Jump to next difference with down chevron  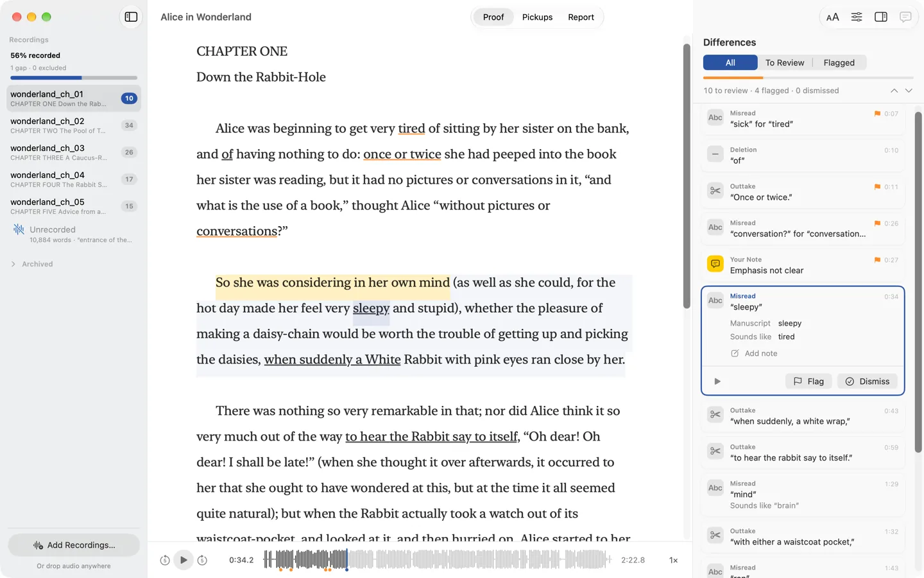(x=909, y=91)
